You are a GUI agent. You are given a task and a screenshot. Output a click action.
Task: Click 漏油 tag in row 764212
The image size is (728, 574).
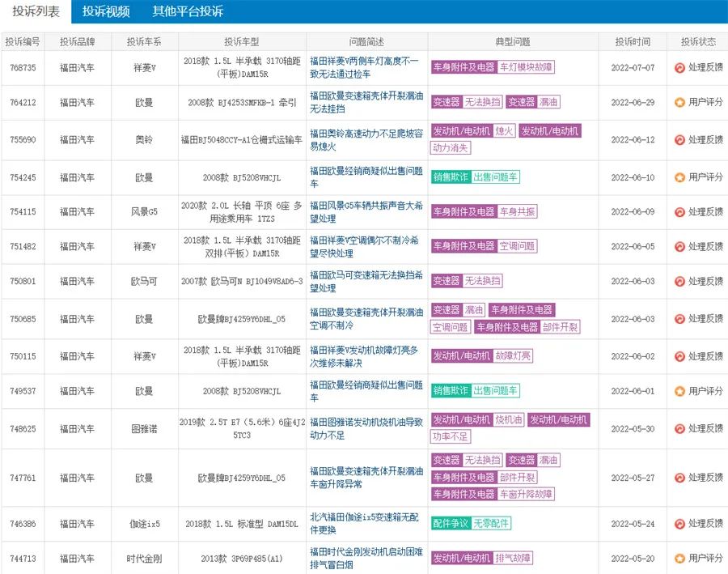coord(548,102)
